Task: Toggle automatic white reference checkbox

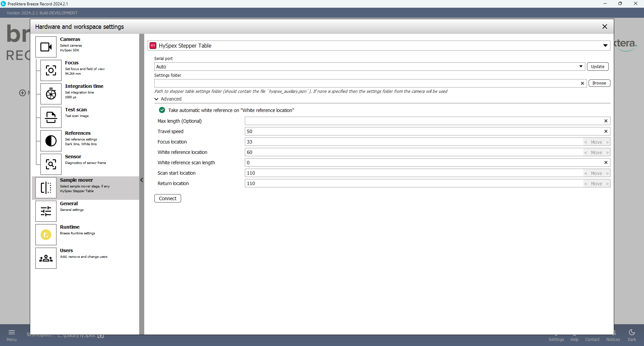Action: pyautogui.click(x=162, y=110)
